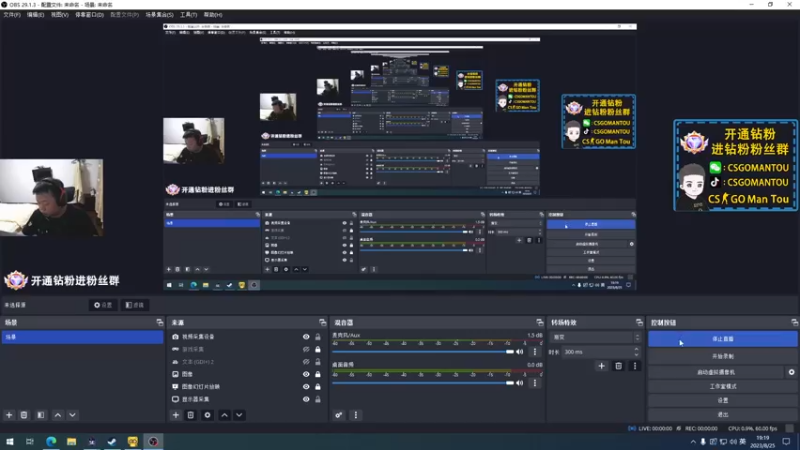The width and height of the screenshot is (800, 450).
Task: Open the Tools (T) menu
Action: [x=188, y=15]
